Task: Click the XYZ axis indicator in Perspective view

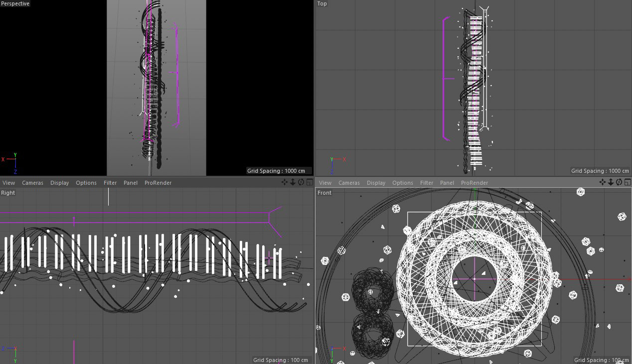Action: pyautogui.click(x=10, y=163)
